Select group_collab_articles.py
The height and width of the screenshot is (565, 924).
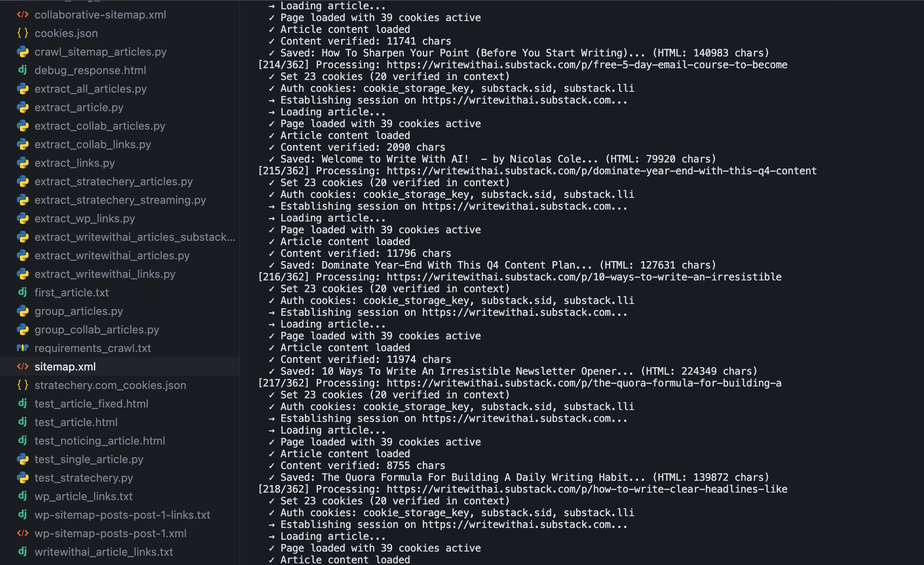click(97, 330)
